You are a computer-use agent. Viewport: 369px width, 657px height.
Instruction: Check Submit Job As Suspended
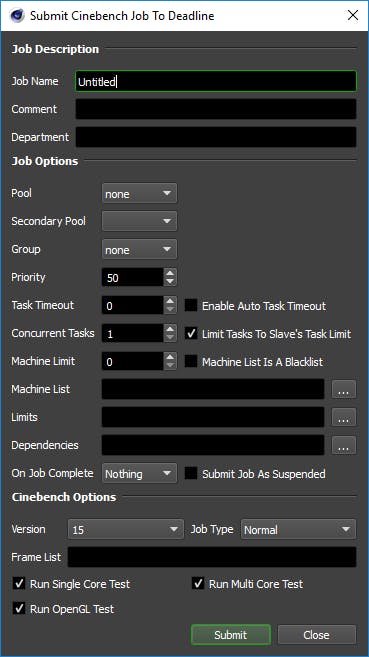click(191, 473)
